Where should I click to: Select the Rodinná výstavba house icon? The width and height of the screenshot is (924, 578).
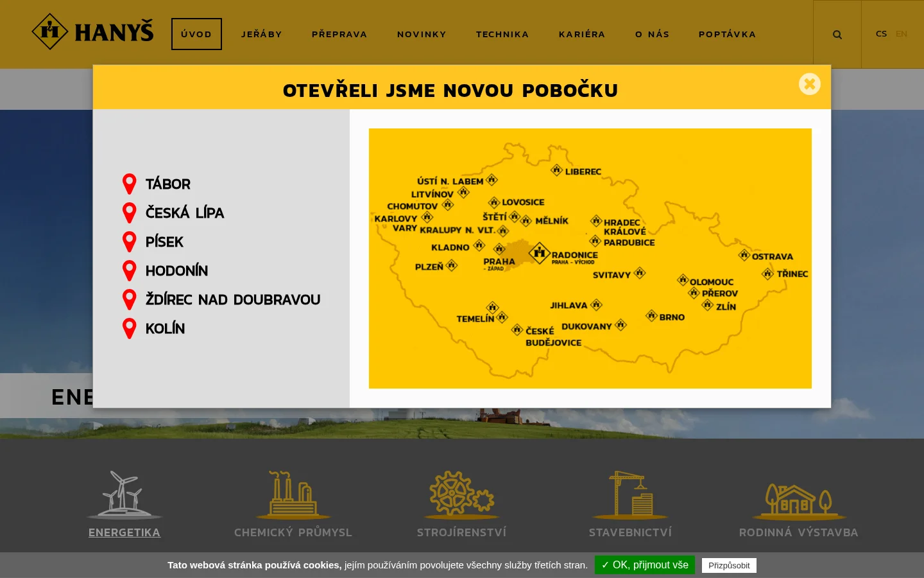coord(799,501)
